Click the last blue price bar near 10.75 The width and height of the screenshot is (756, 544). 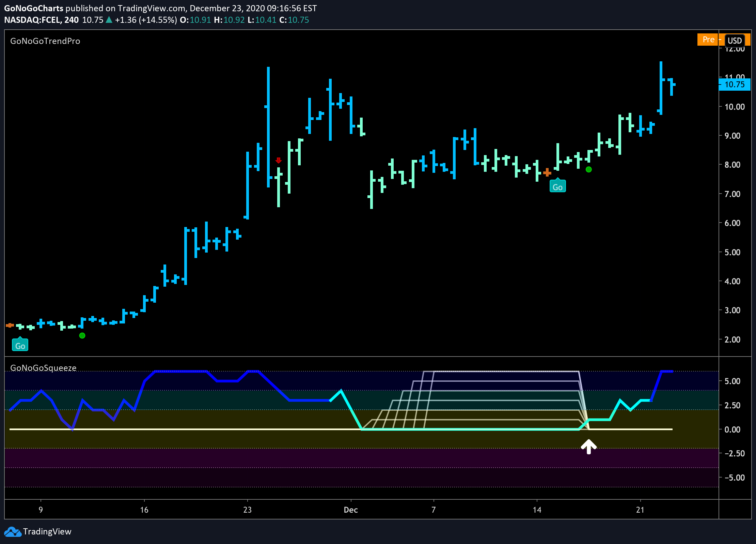tap(672, 87)
